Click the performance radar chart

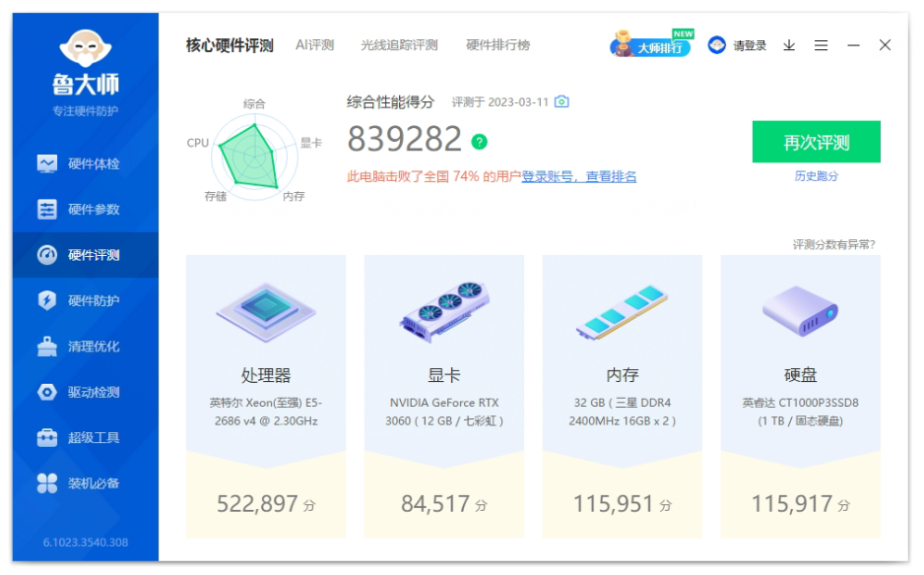pyautogui.click(x=254, y=156)
